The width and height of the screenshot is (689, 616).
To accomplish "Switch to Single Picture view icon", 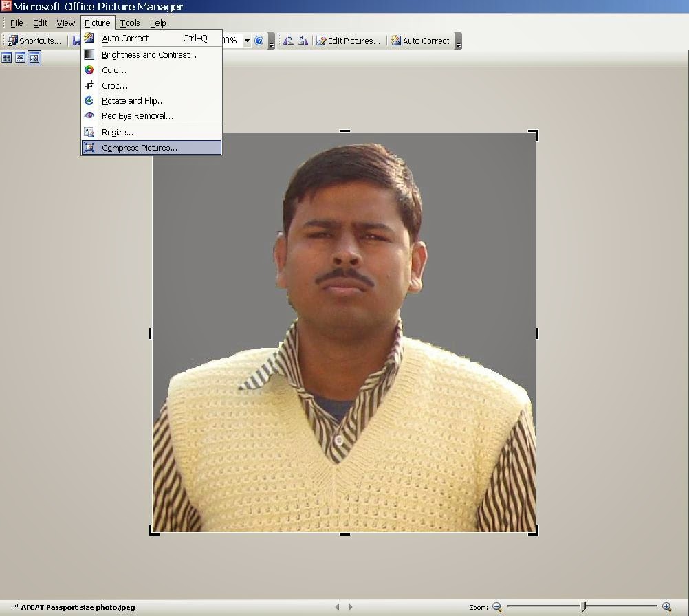I will pyautogui.click(x=34, y=58).
